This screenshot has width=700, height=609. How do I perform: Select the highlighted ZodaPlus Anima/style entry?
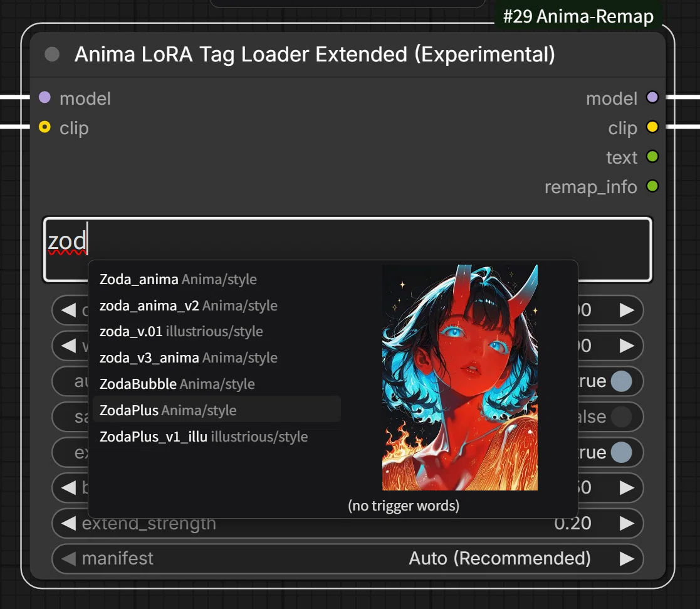(x=217, y=410)
